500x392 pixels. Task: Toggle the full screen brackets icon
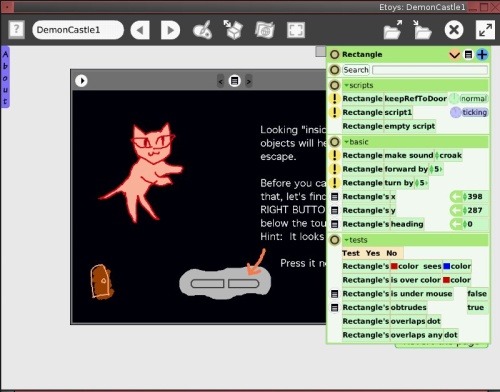[x=296, y=30]
